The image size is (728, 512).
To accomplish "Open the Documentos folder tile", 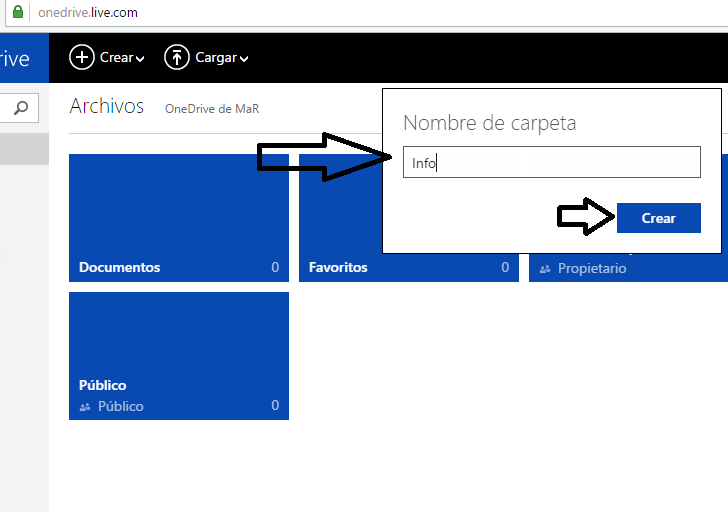I will pyautogui.click(x=179, y=218).
